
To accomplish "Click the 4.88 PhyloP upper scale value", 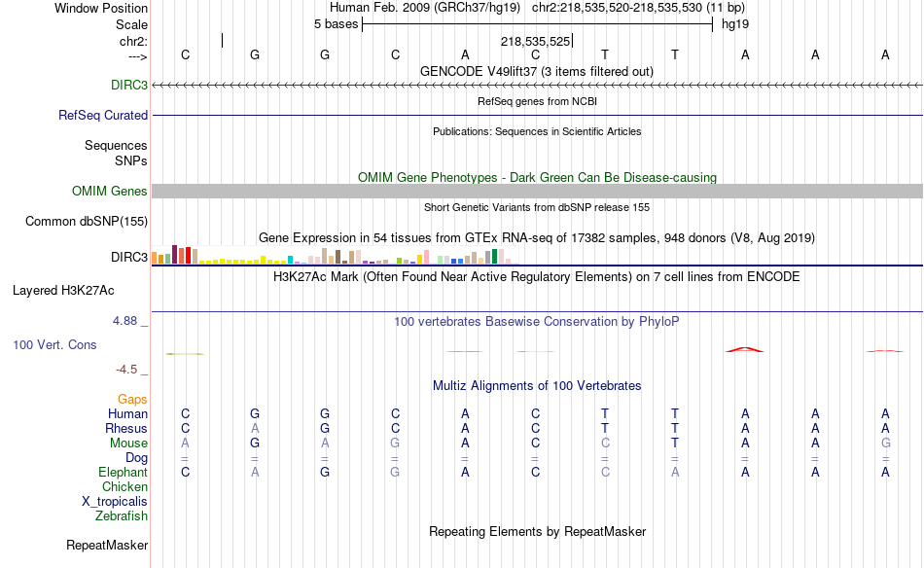I will (x=124, y=321).
